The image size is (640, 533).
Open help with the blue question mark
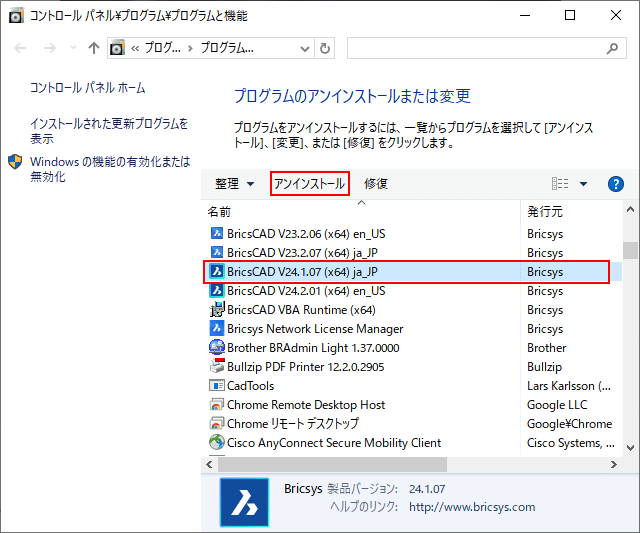616,184
